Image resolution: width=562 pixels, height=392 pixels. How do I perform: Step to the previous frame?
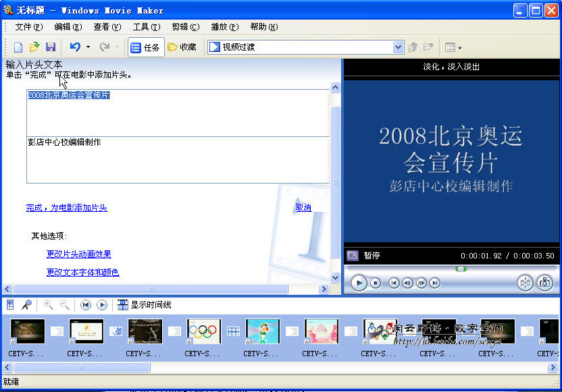point(407,283)
